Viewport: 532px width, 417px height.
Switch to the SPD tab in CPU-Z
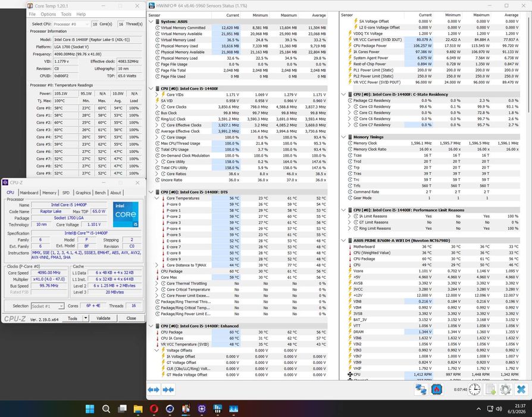[66, 192]
